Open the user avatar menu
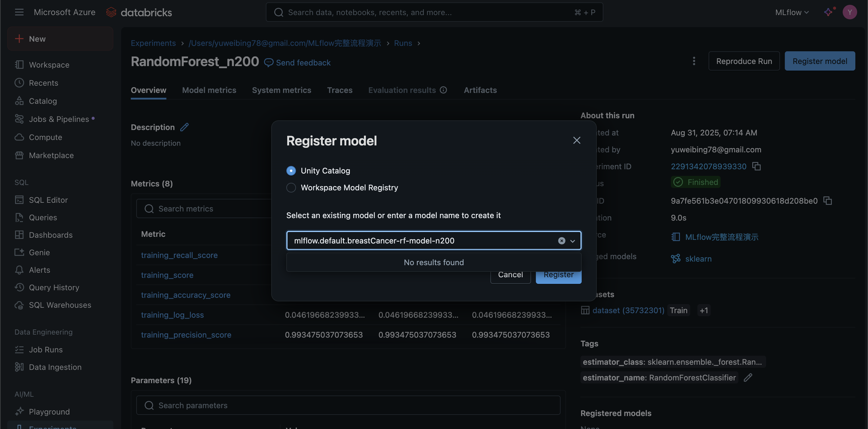 click(850, 12)
